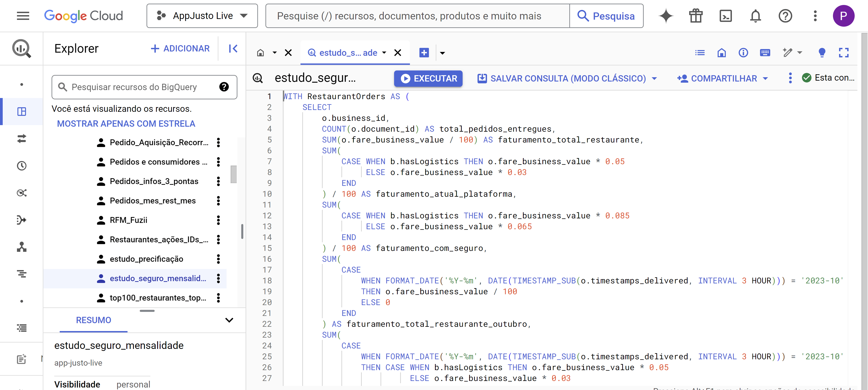Select the RESUMO tab
The image size is (868, 390).
point(93,320)
